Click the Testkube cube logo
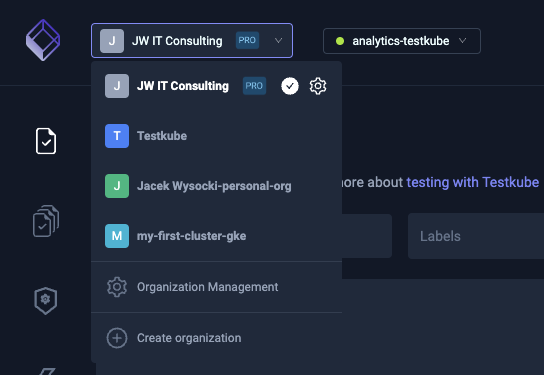 click(x=43, y=40)
